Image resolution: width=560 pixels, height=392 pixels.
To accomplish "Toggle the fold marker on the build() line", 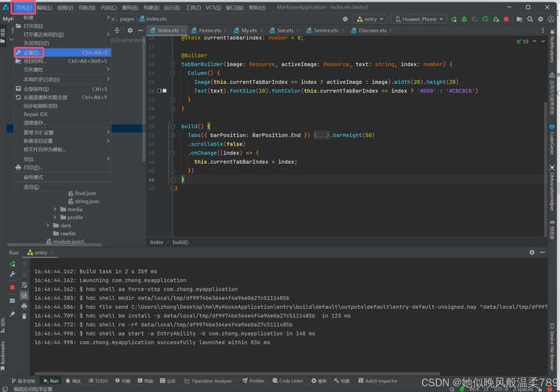I will pos(173,126).
